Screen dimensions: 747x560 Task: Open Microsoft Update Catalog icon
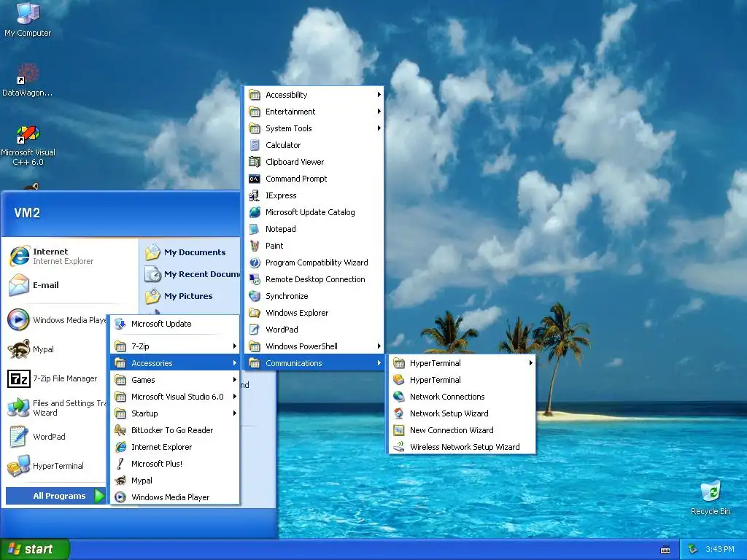(x=314, y=212)
